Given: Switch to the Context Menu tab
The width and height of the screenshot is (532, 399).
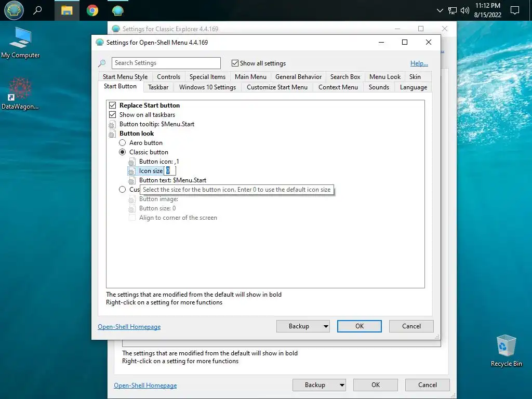Looking at the screenshot, I should coord(338,87).
